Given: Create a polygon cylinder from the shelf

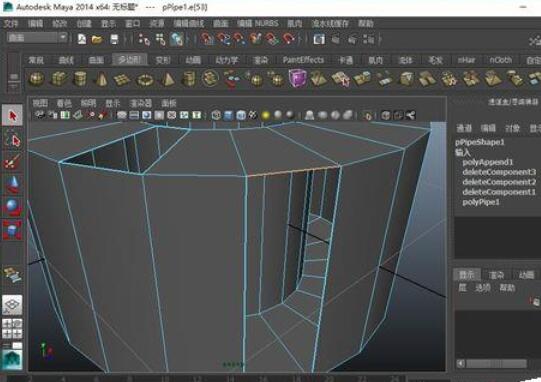Looking at the screenshot, I should point(80,79).
